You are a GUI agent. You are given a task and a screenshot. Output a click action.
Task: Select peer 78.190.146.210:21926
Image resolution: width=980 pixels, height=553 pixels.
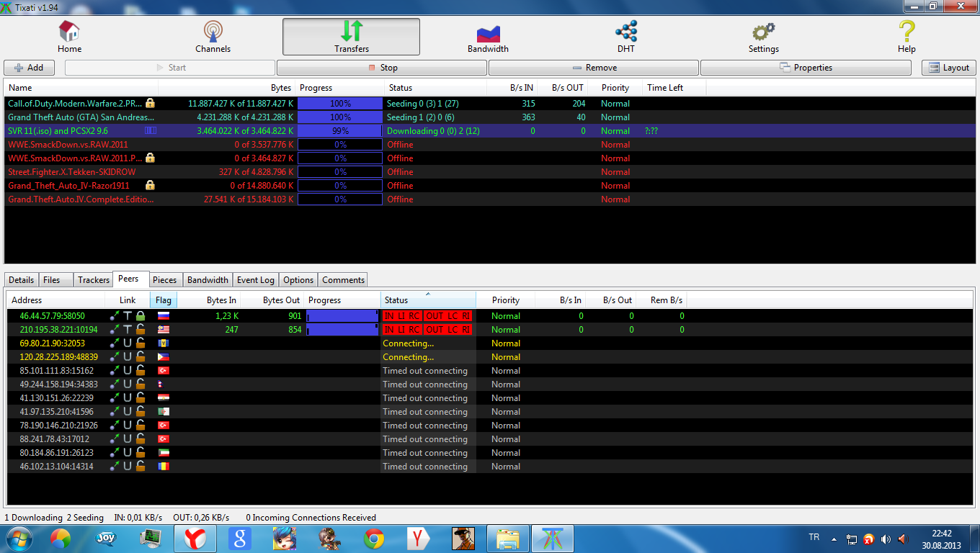point(489,425)
